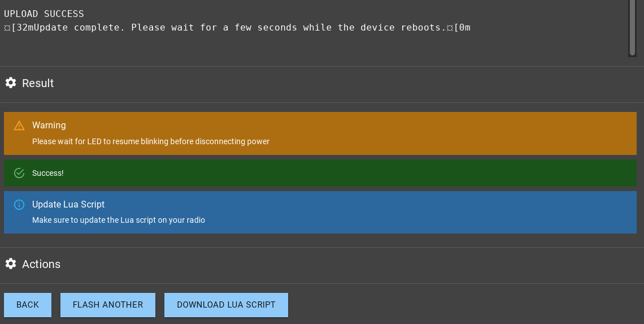Image resolution: width=644 pixels, height=324 pixels.
Task: Click the 'Success!' text
Action: pos(48,173)
